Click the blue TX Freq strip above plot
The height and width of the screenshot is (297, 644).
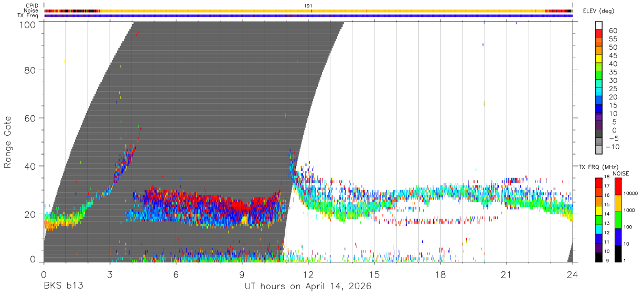[308, 16]
